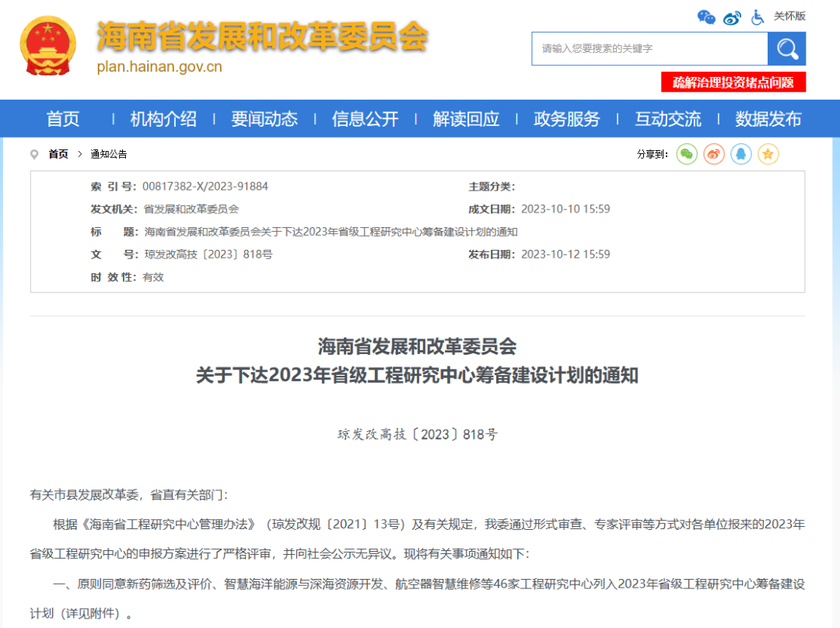Image resolution: width=840 pixels, height=628 pixels.
Task: Click the accessibility wheelchair icon
Action: click(x=757, y=17)
